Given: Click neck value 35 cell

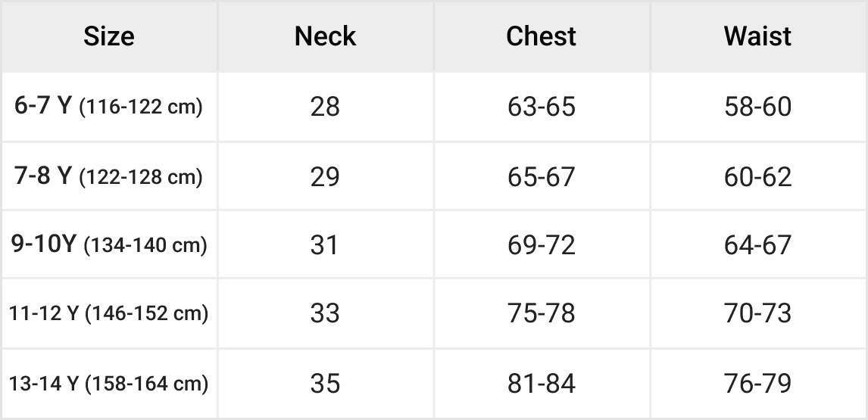Looking at the screenshot, I should (x=325, y=384).
